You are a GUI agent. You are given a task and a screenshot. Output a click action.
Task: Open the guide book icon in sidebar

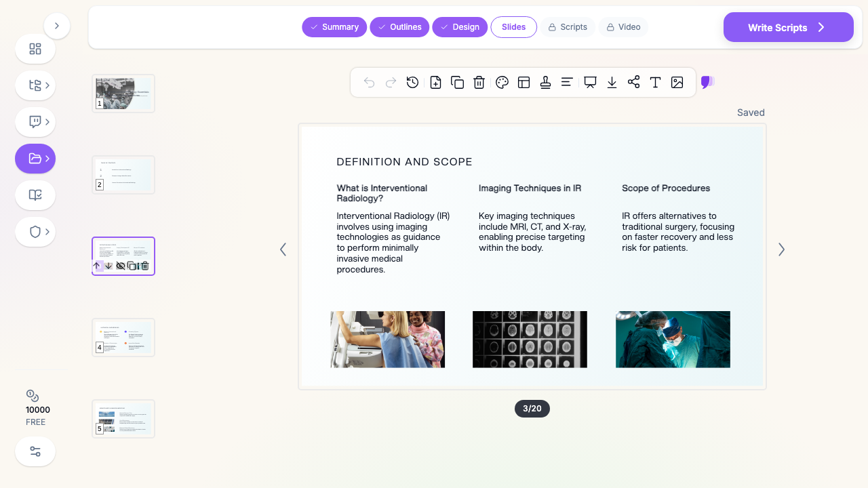[x=35, y=195]
